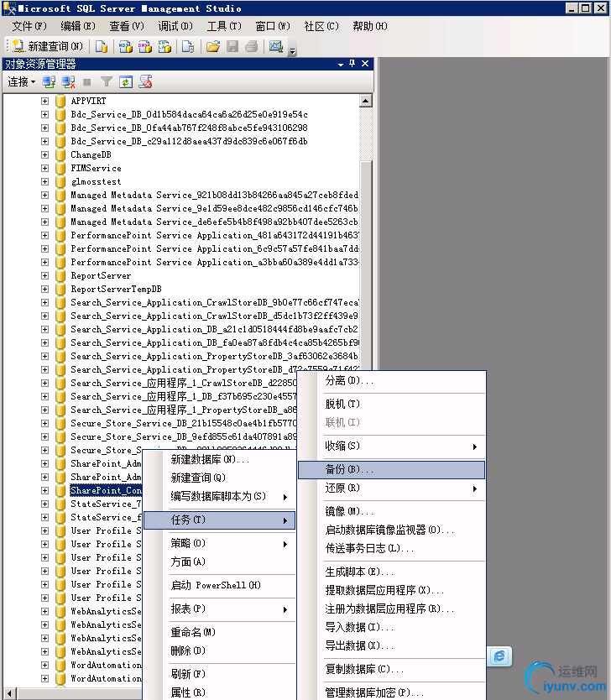Open the 文件(F) menu
The height and width of the screenshot is (700, 611).
coord(29,26)
